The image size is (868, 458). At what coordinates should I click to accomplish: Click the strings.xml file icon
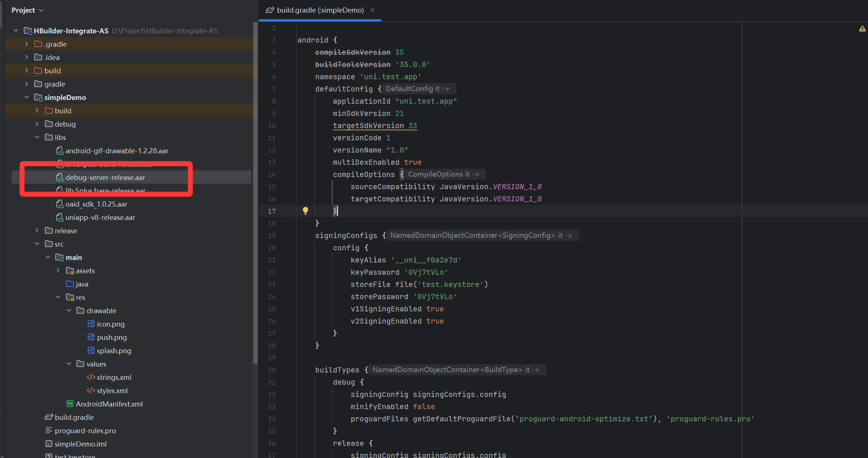pyautogui.click(x=91, y=377)
